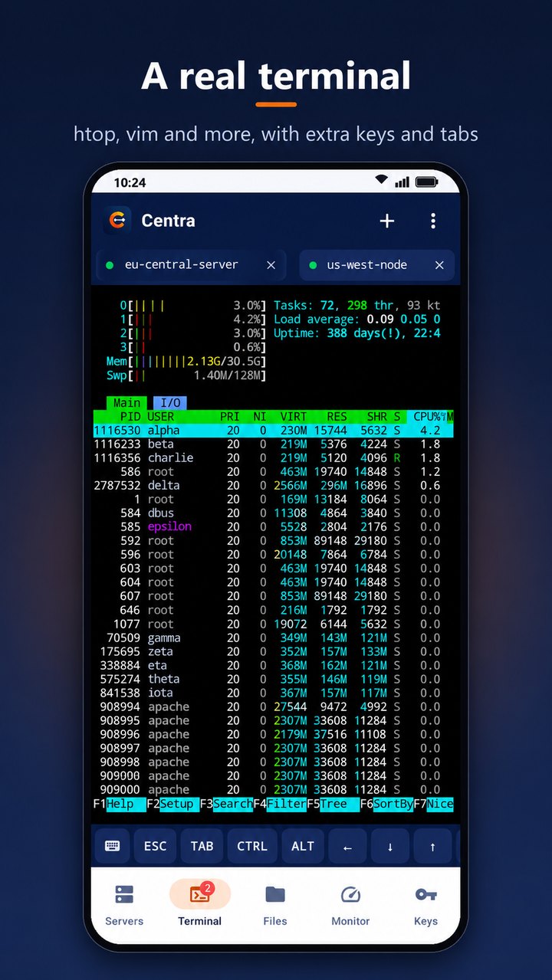Image resolution: width=552 pixels, height=980 pixels.
Task: Close the eu-central-server tab
Action: pyautogui.click(x=271, y=265)
